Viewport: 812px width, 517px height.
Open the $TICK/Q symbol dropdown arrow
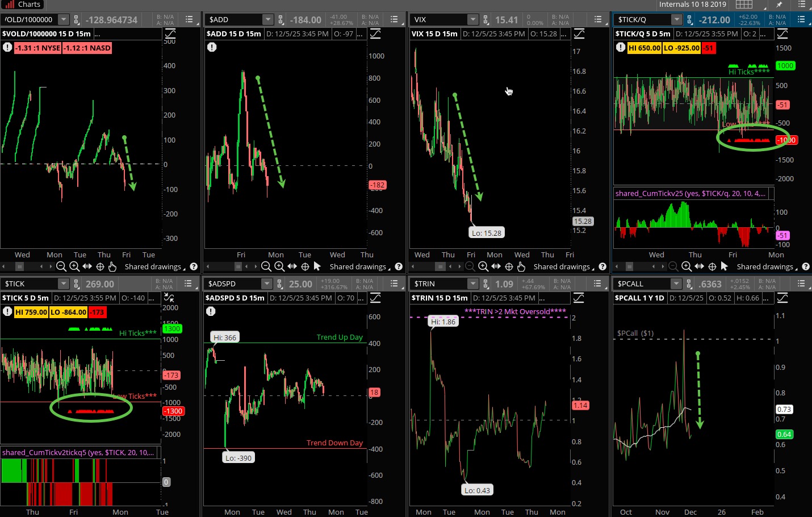[676, 20]
